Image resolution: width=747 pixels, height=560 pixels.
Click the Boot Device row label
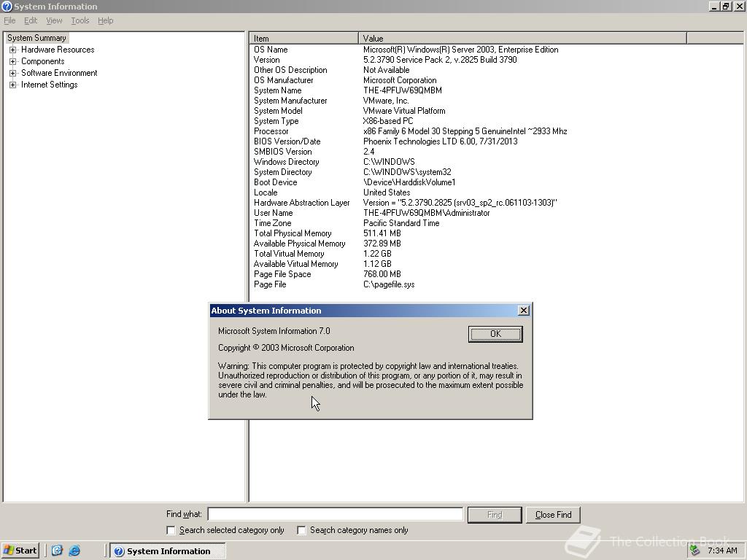(x=275, y=182)
